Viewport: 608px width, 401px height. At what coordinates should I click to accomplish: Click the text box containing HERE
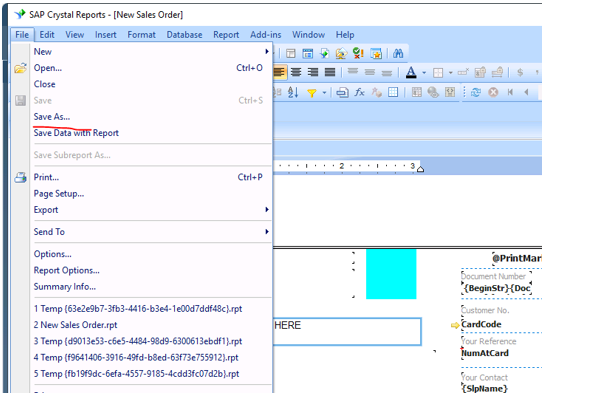pyautogui.click(x=347, y=332)
